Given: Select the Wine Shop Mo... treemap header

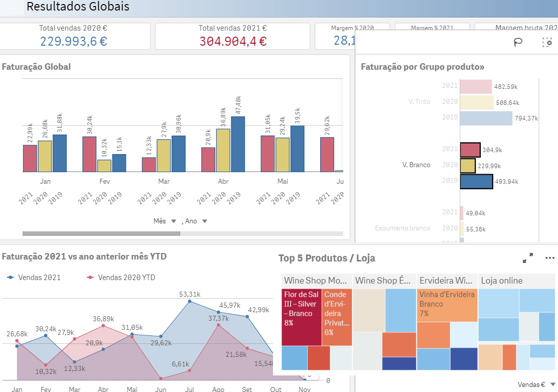Looking at the screenshot, I should [317, 281].
